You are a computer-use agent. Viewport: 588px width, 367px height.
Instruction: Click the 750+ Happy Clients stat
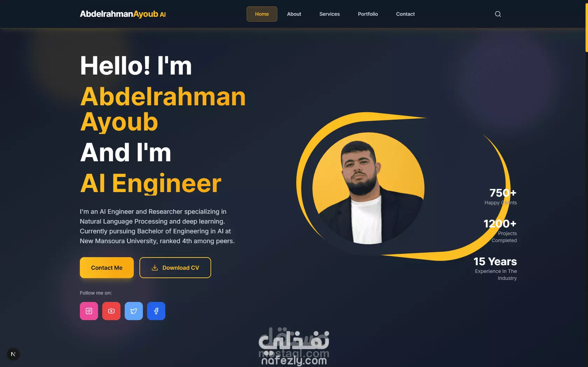pos(501,197)
